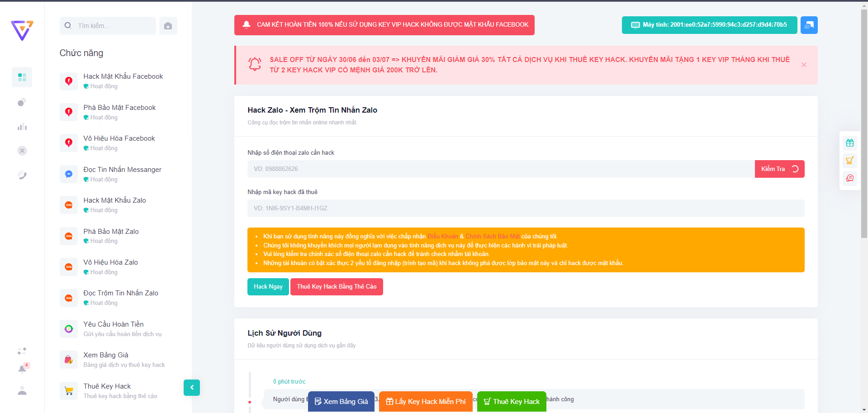
Task: Open Đọc Tin Nhắn Messanger menu item
Action: tap(122, 170)
